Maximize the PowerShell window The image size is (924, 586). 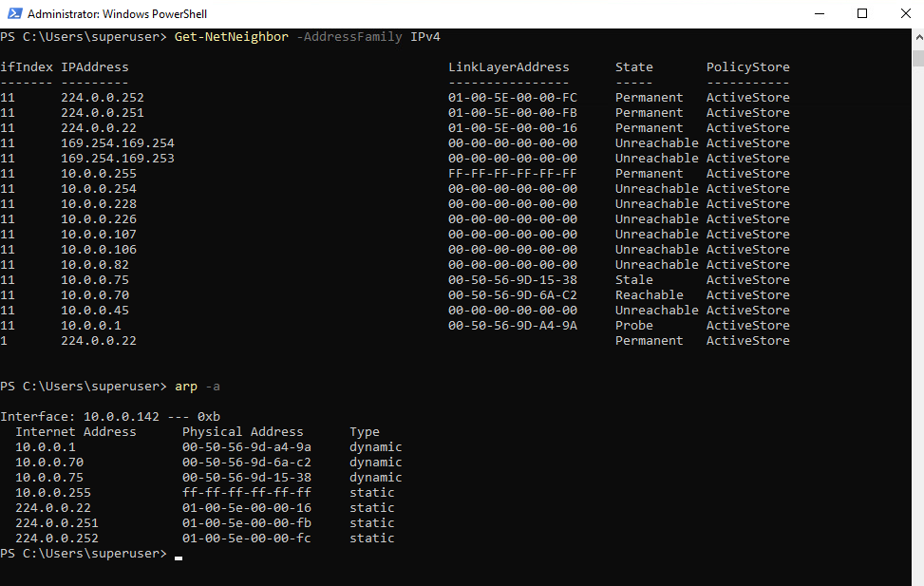(862, 13)
